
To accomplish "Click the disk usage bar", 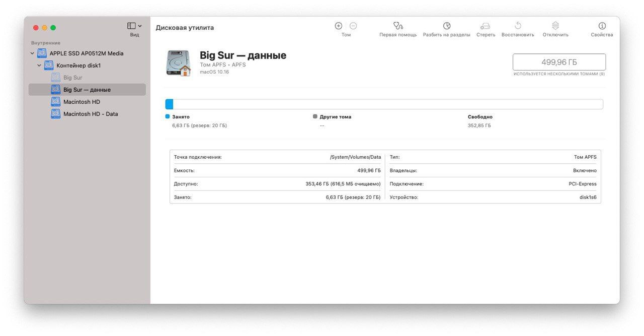I will click(x=384, y=104).
